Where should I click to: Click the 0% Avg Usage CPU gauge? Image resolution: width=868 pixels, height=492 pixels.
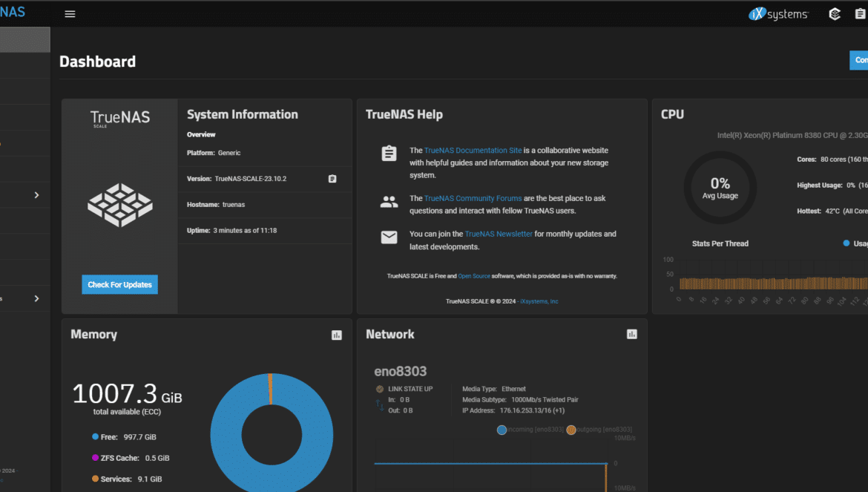click(720, 188)
